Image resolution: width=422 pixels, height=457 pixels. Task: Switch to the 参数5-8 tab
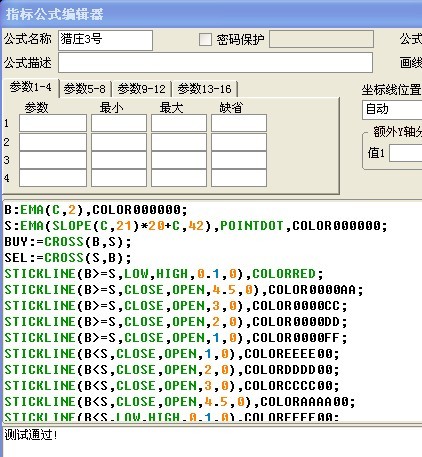coord(85,89)
